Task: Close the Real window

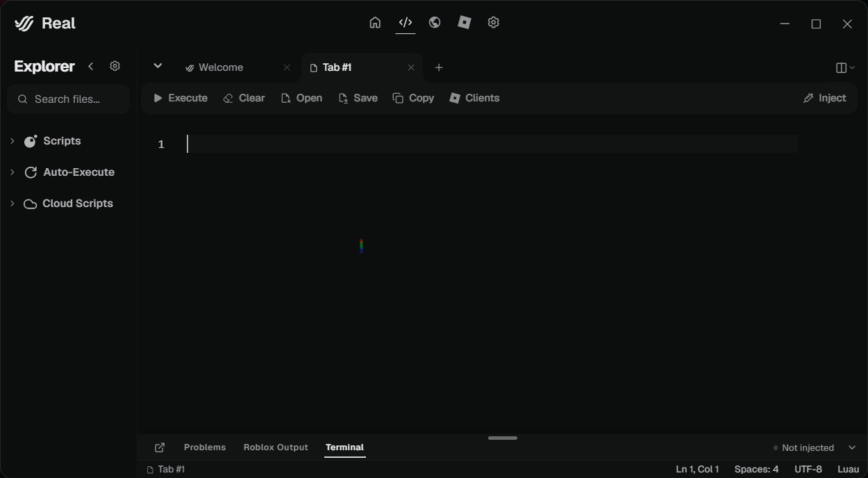Action: (847, 24)
